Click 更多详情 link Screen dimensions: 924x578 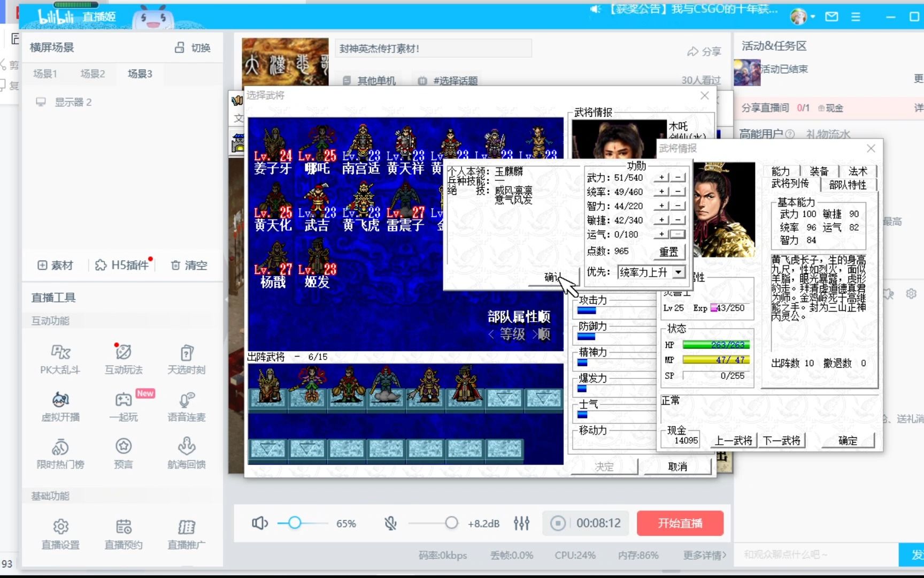[x=704, y=555]
